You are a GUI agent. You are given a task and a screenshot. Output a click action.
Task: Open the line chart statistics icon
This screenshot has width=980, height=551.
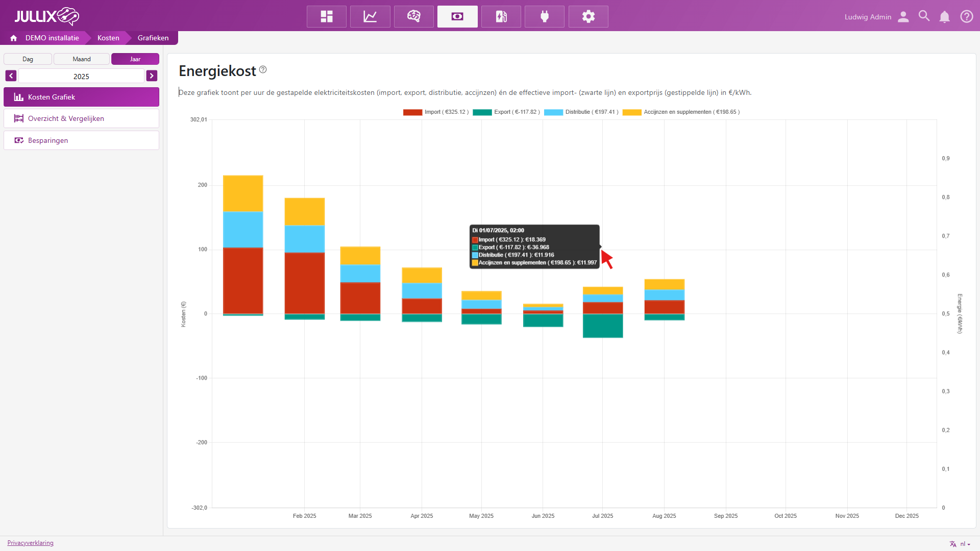pyautogui.click(x=370, y=17)
